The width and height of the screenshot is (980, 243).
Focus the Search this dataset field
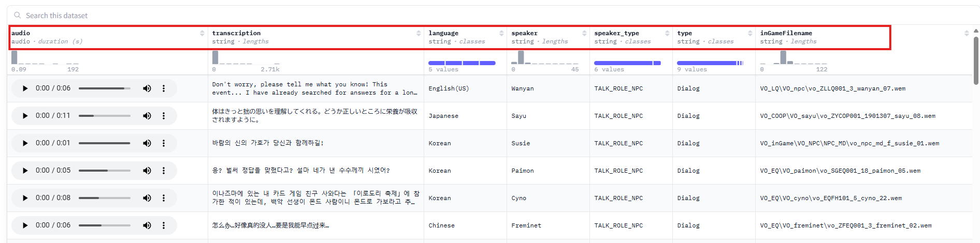tap(492, 16)
